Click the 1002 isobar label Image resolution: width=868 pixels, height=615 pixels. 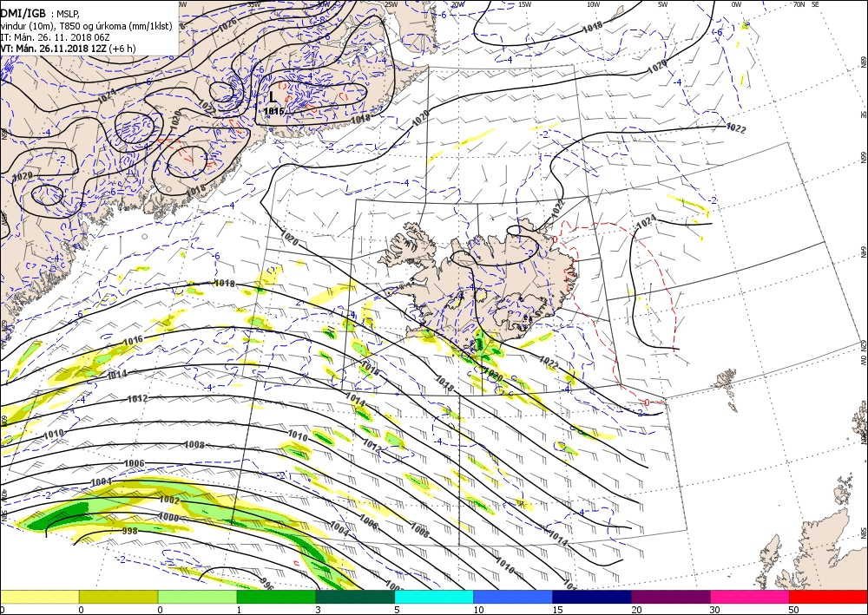pyautogui.click(x=169, y=500)
